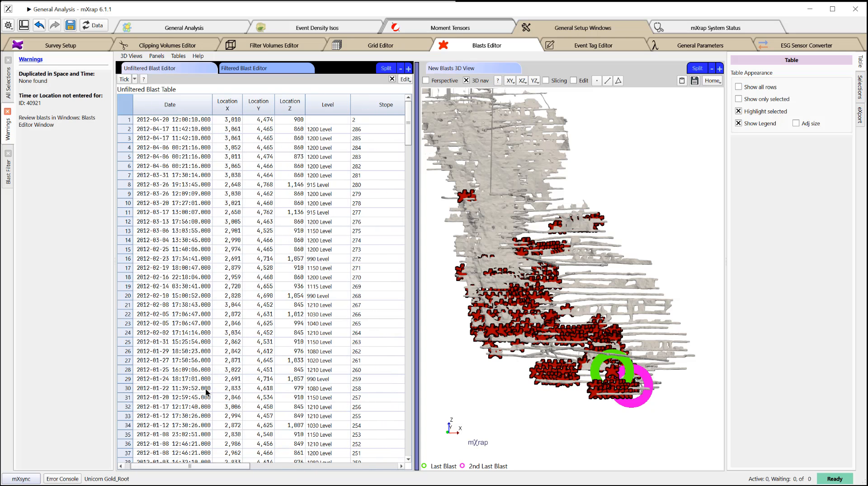Image resolution: width=868 pixels, height=486 pixels.
Task: Click the minus button beside blast editor Split
Action: tap(401, 68)
